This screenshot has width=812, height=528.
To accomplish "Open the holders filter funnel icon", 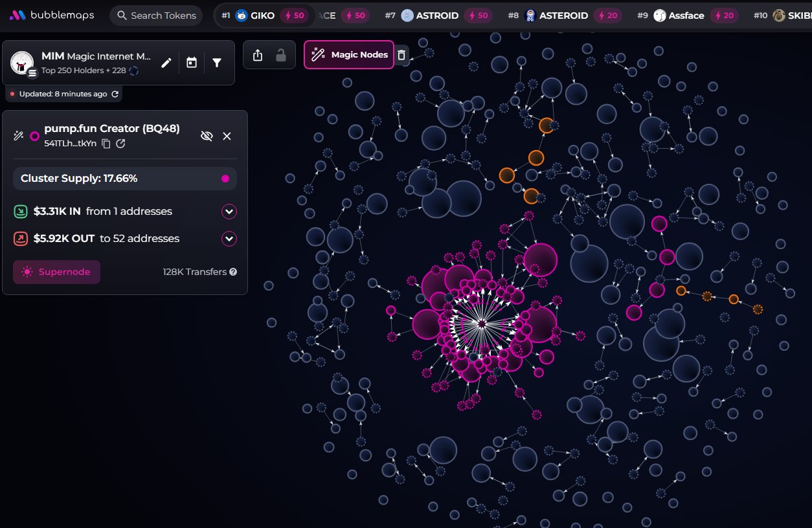I will click(x=217, y=63).
